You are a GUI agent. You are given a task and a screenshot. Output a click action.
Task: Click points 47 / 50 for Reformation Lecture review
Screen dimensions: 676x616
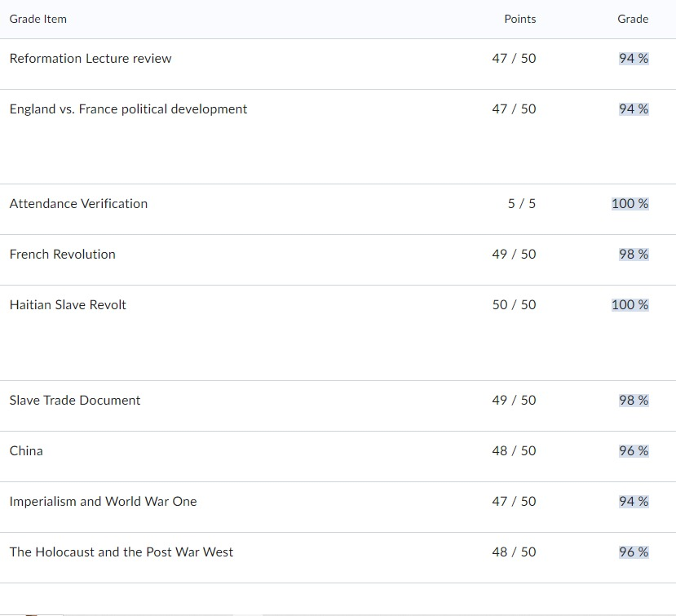tap(514, 58)
